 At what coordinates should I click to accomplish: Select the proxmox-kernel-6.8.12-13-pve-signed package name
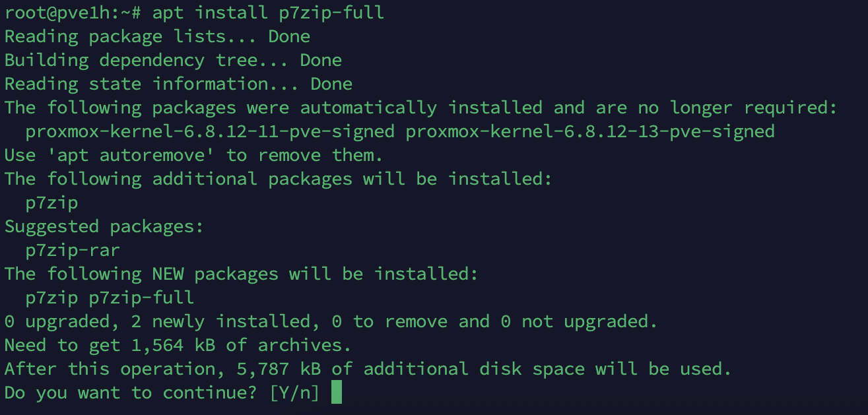point(589,131)
